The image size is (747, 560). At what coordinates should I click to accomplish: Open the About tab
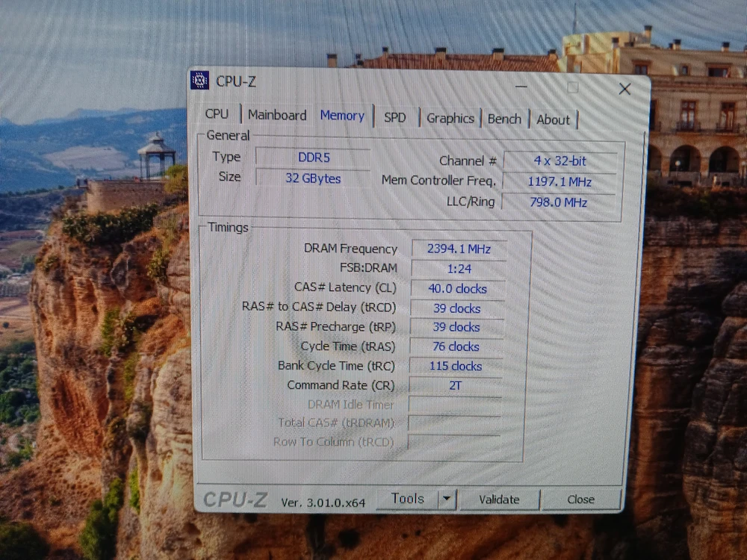pos(553,120)
